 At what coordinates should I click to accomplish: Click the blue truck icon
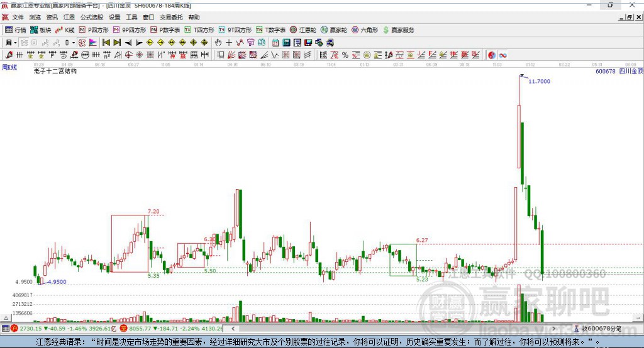point(330,43)
